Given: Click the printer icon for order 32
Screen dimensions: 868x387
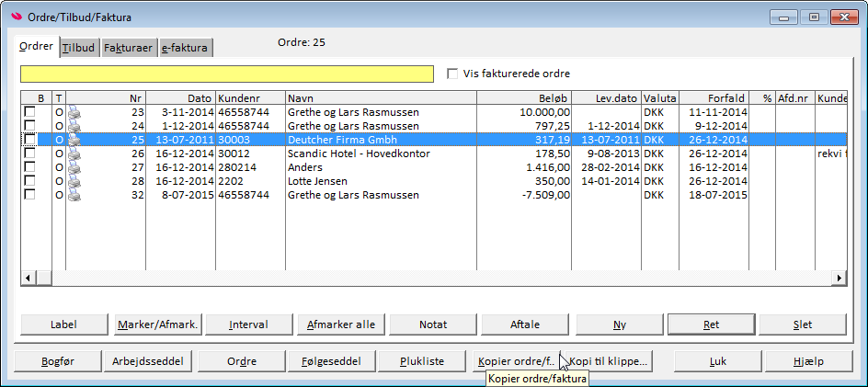Looking at the screenshot, I should pyautogui.click(x=74, y=195).
